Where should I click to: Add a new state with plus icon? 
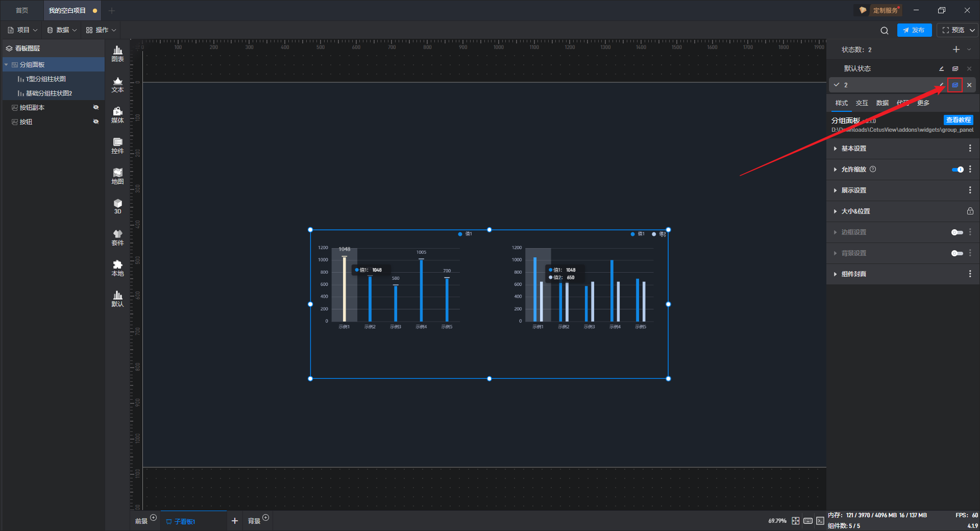pos(956,50)
